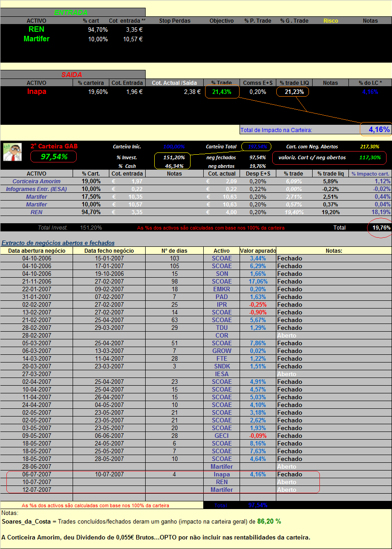Click the circled 19,76% Total value
This screenshot has height=549, width=392.
pos(381,228)
